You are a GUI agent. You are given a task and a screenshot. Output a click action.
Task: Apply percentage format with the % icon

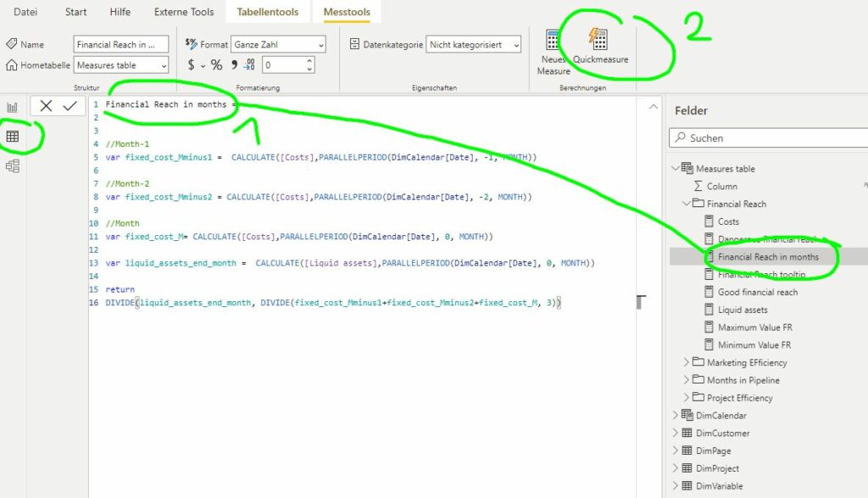(217, 64)
